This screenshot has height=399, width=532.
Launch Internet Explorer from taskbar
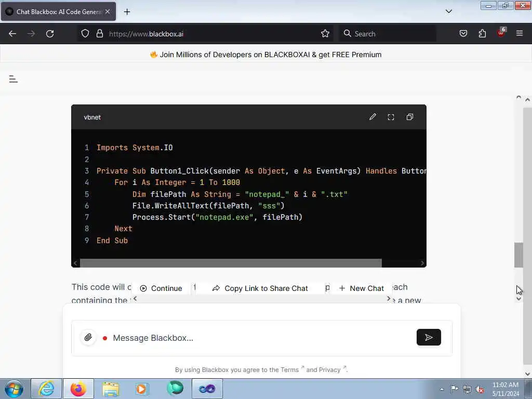[x=46, y=389]
